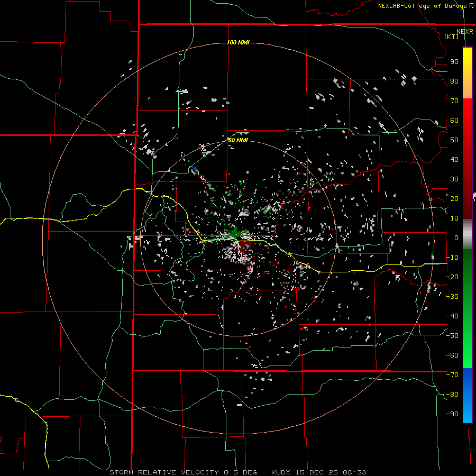The height and width of the screenshot is (476, 476).
Task: Click the -70 value on velocity scale
Action: tap(452, 375)
